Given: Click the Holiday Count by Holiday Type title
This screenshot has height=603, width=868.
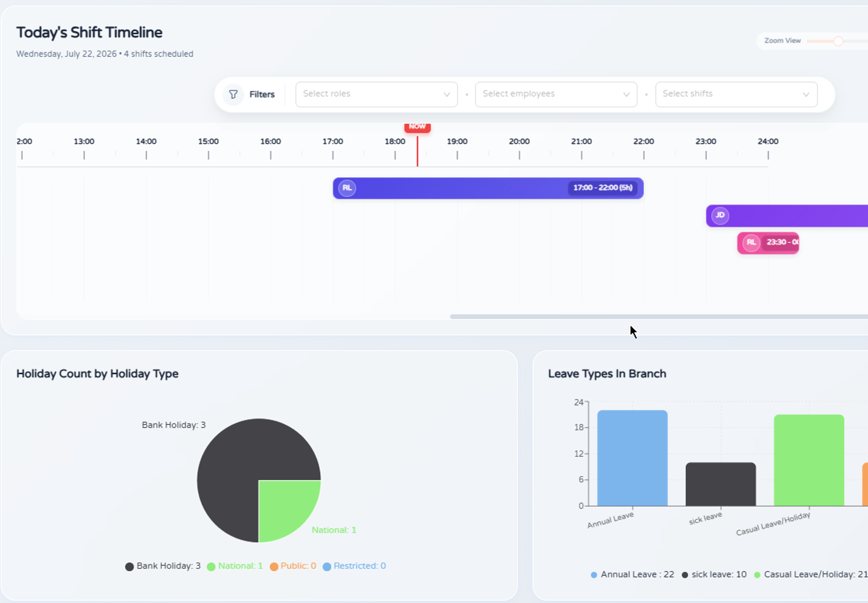Looking at the screenshot, I should pos(97,374).
